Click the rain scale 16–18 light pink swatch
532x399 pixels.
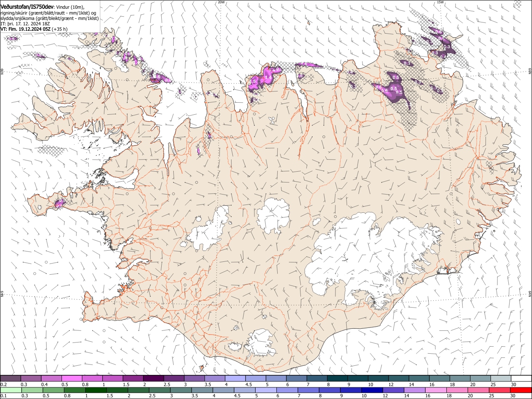pyautogui.click(x=436, y=390)
